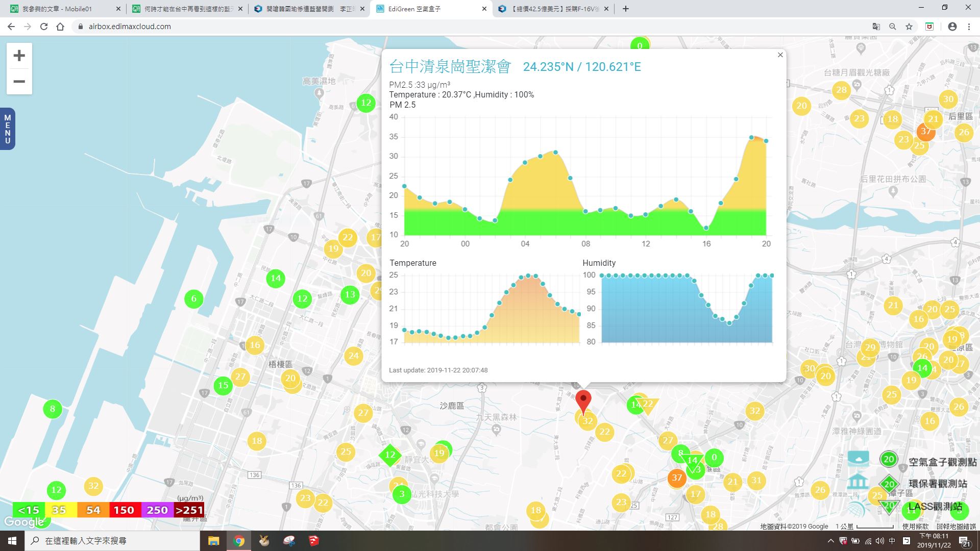Click the red 150 legend swatch
The height and width of the screenshot is (551, 980).
124,510
